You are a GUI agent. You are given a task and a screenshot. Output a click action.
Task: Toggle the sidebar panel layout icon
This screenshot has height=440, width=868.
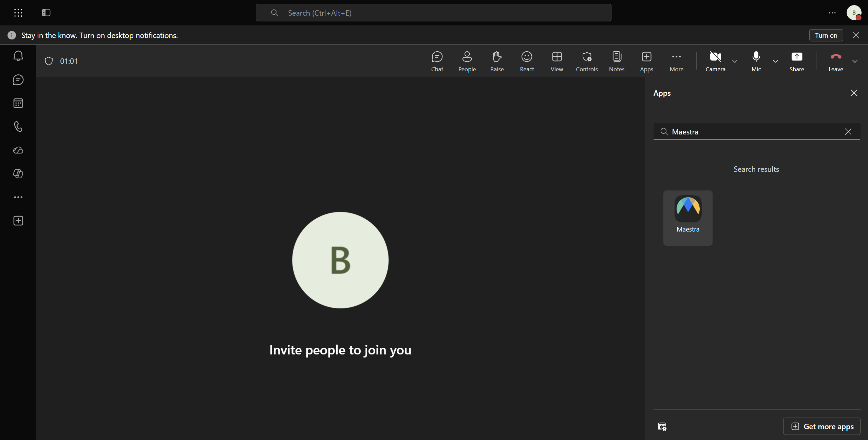(x=46, y=13)
